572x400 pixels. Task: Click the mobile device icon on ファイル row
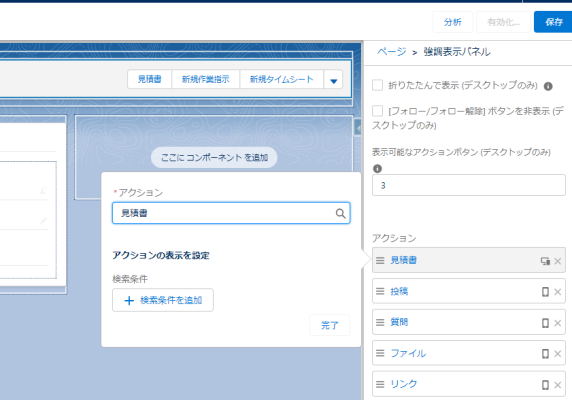tap(545, 353)
